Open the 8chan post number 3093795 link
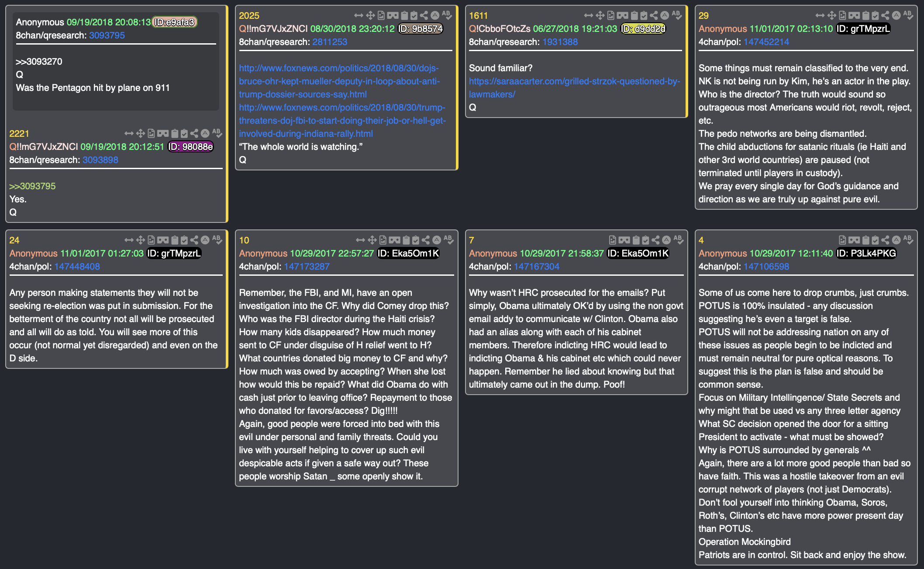The height and width of the screenshot is (569, 924). click(x=107, y=35)
